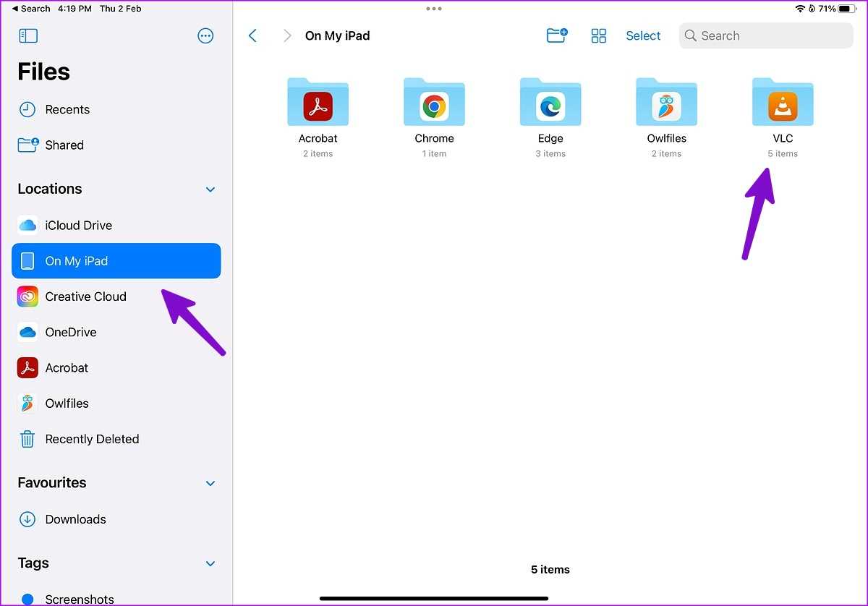
Task: Switch view mode using the grid icon
Action: pyautogui.click(x=599, y=36)
